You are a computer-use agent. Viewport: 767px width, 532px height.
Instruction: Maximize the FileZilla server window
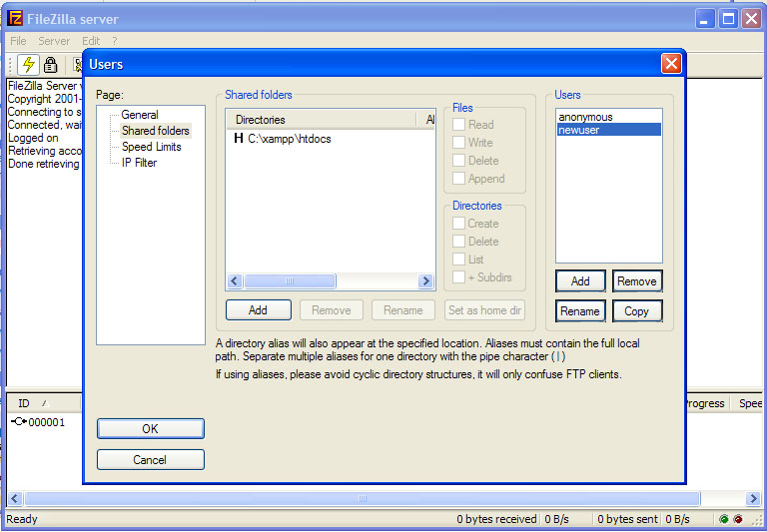click(x=728, y=19)
